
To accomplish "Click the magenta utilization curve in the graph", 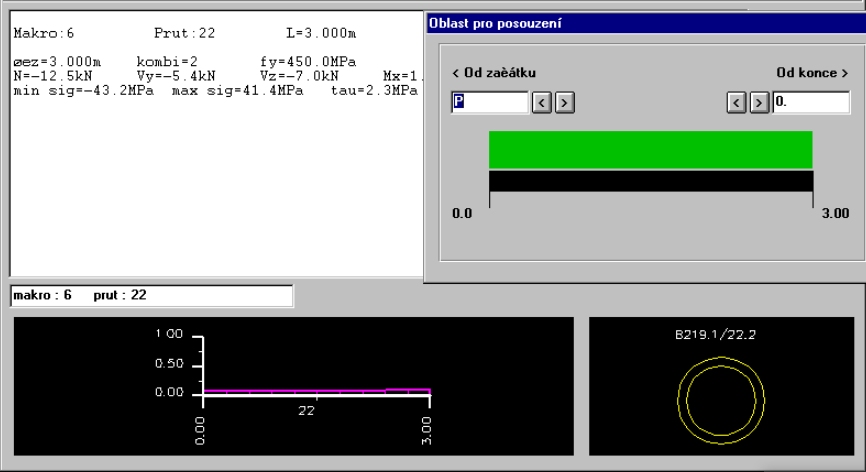I will point(300,391).
